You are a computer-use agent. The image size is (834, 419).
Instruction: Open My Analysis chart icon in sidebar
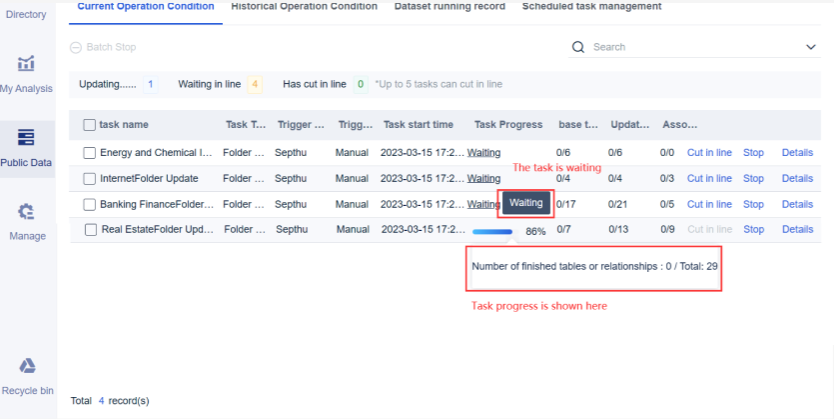pyautogui.click(x=26, y=63)
